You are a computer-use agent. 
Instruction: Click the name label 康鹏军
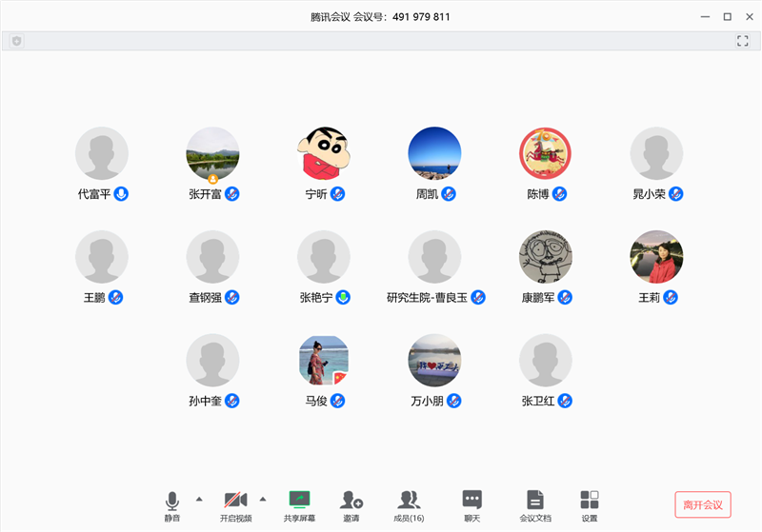tap(538, 298)
